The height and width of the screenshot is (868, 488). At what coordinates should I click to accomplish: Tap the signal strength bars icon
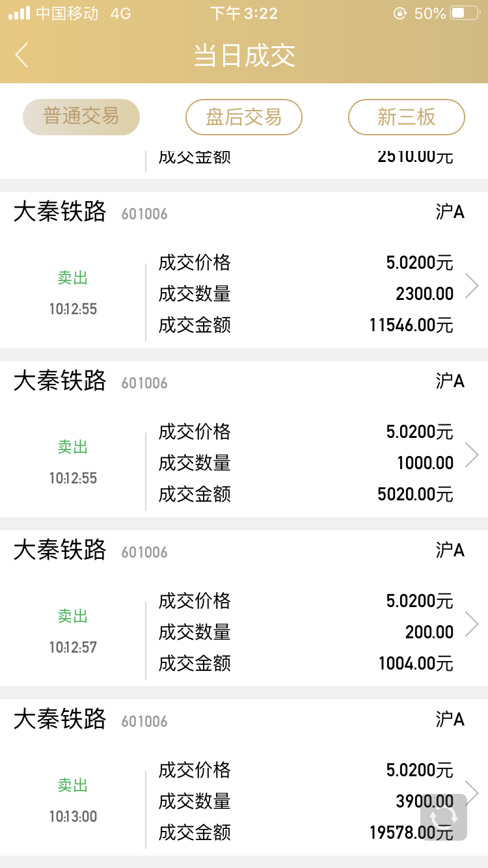pos(20,13)
